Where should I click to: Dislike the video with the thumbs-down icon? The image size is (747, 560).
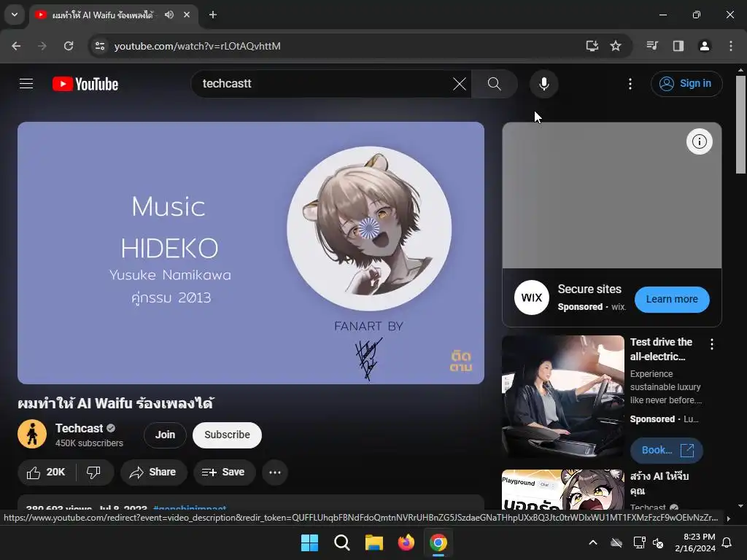(x=94, y=472)
